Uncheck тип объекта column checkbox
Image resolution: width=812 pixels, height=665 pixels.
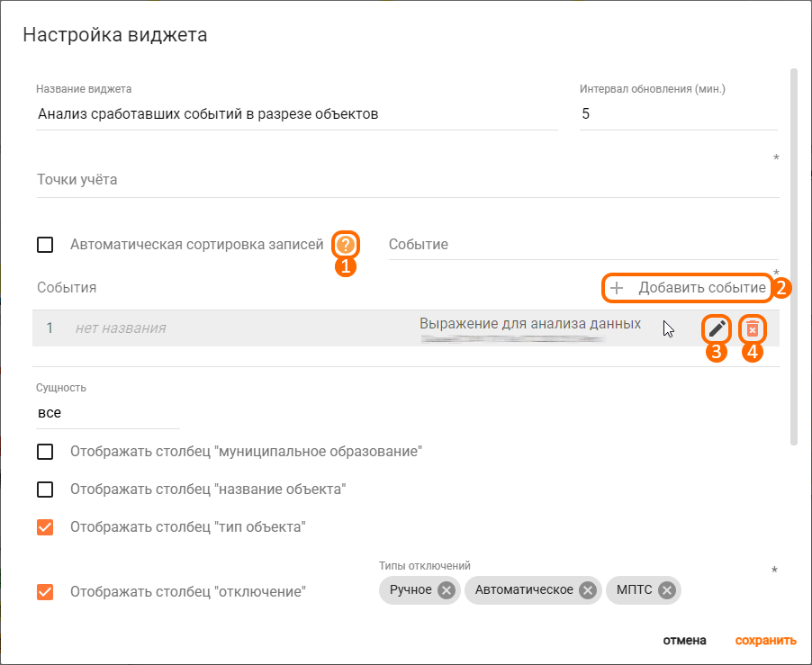(45, 526)
